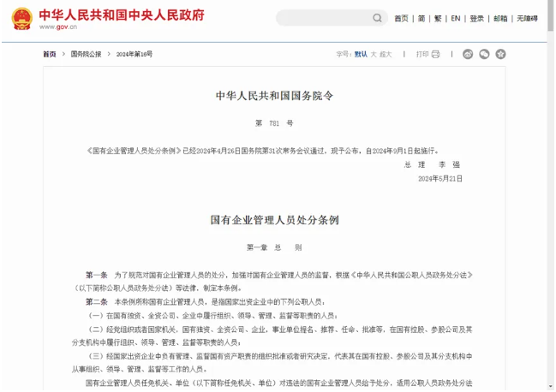Share via Weibo icon

468,54
